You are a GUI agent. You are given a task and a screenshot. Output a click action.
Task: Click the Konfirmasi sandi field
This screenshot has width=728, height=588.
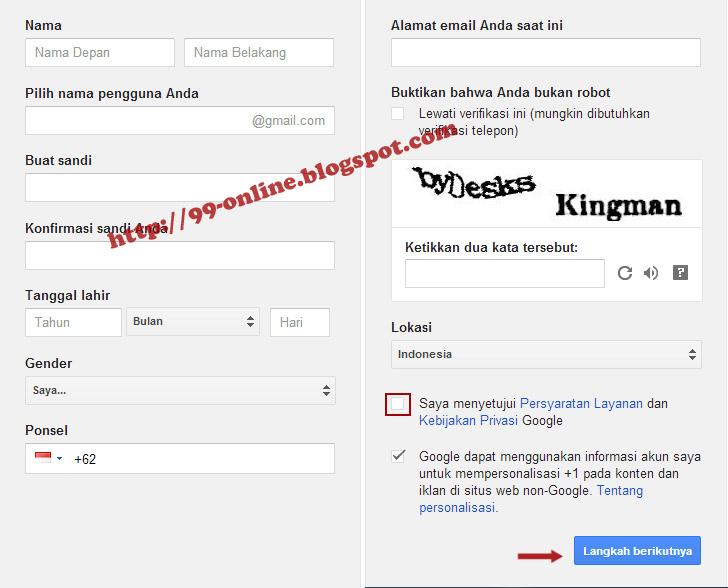point(180,255)
